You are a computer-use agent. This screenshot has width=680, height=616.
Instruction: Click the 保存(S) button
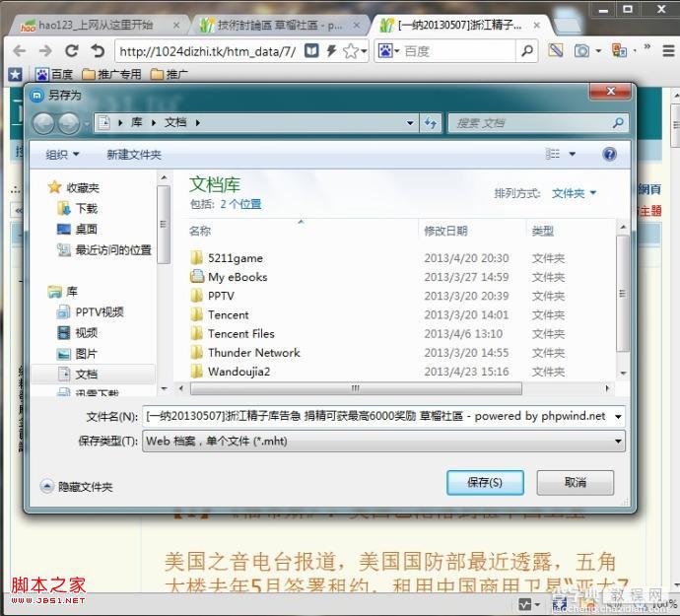[x=485, y=482]
